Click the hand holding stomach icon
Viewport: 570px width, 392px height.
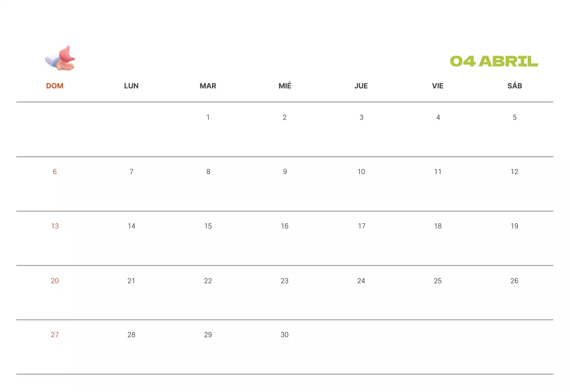coord(61,58)
